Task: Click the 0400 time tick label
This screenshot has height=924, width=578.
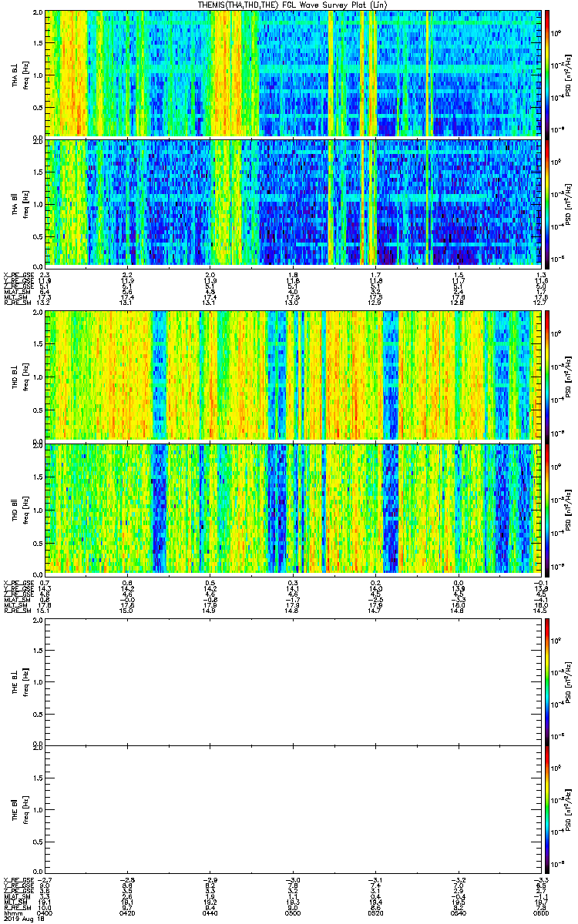Action: pos(45,914)
